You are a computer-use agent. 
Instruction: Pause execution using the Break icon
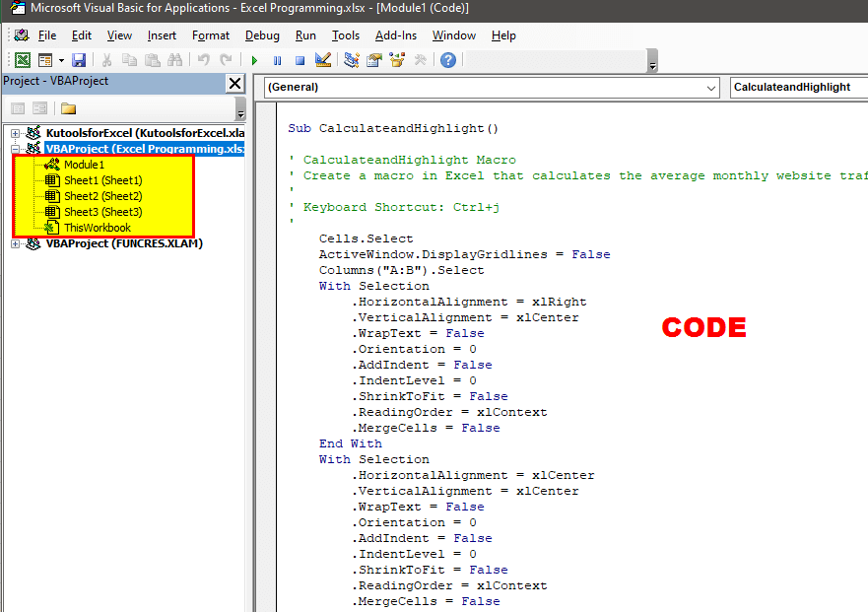pos(276,59)
